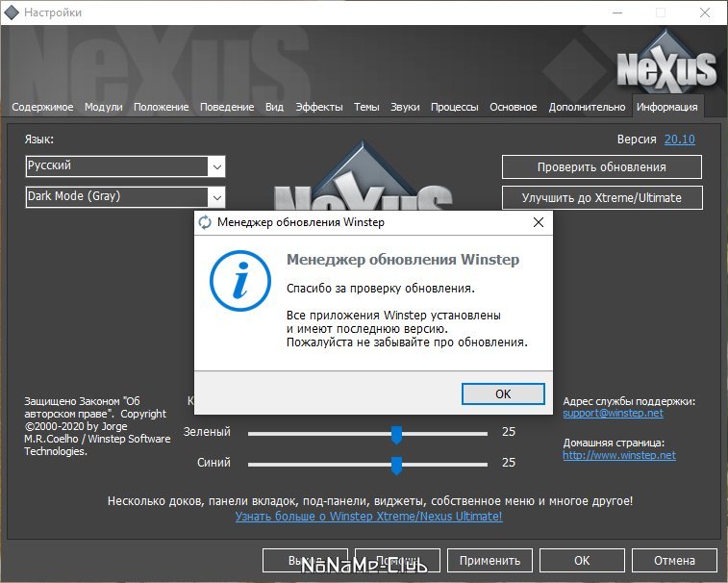Image resolution: width=728 pixels, height=583 pixels.
Task: Open the Темы tab
Action: pos(366,107)
